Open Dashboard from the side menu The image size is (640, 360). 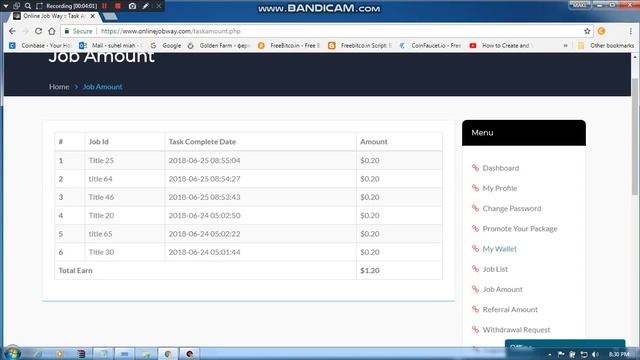[501, 168]
